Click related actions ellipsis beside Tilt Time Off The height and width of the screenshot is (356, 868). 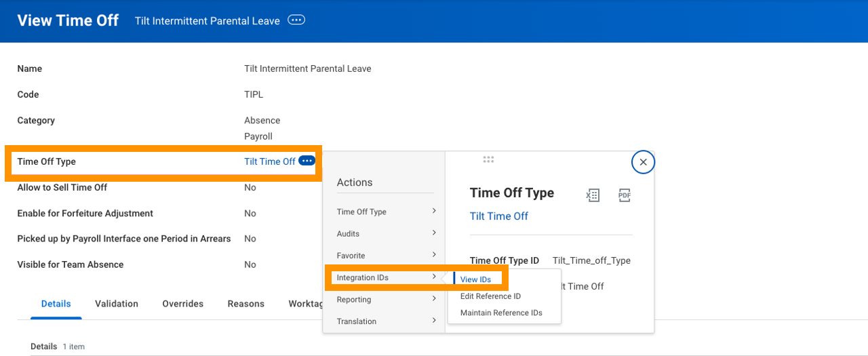click(x=307, y=161)
